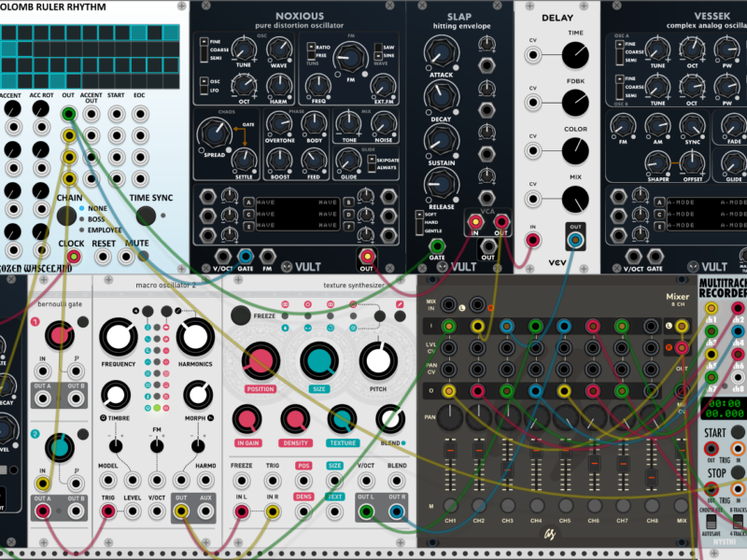Click the CH5 fader on the Mixer

point(566,449)
